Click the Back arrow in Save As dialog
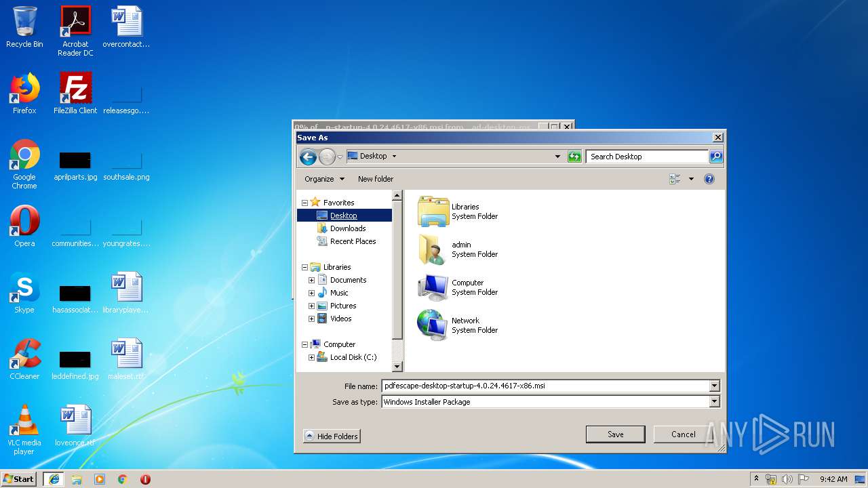The height and width of the screenshot is (488, 868). [x=308, y=157]
